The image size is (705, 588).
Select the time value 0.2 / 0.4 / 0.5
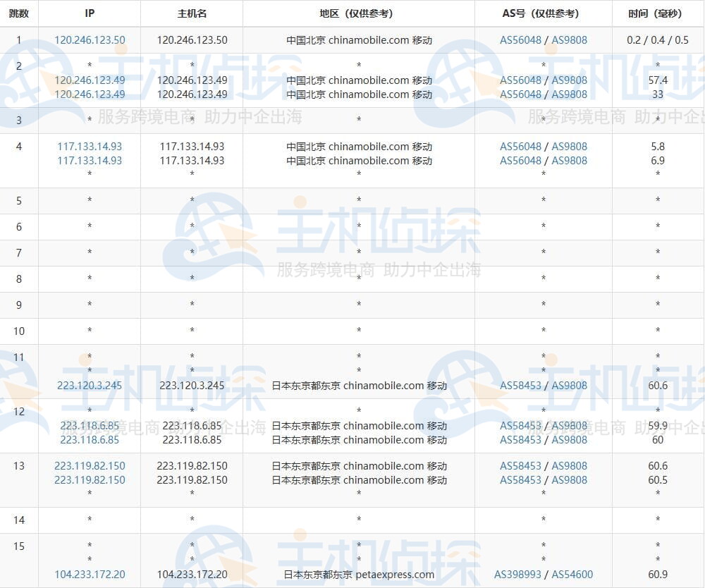tap(658, 40)
